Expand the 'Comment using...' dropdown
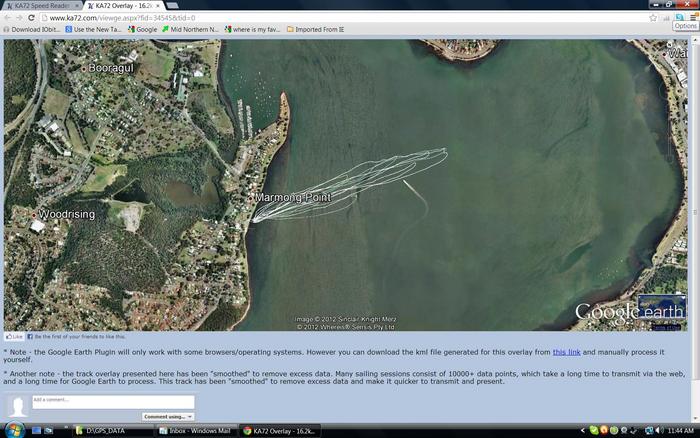 pos(167,416)
